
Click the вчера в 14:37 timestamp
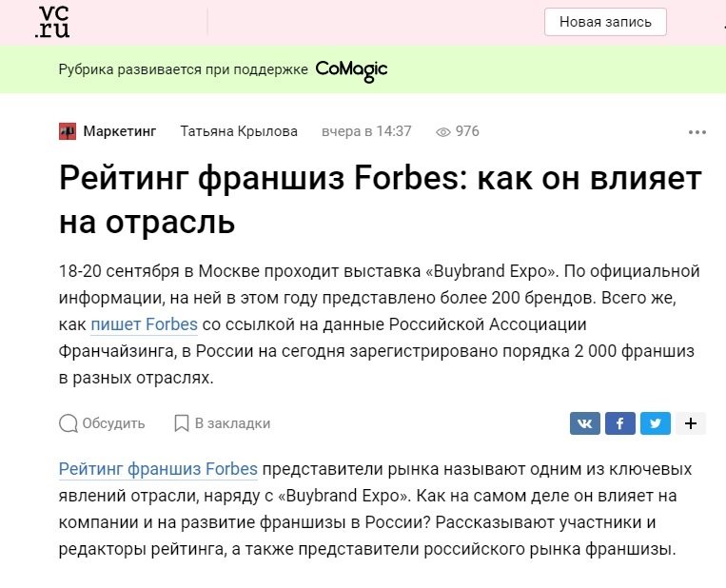coord(366,131)
